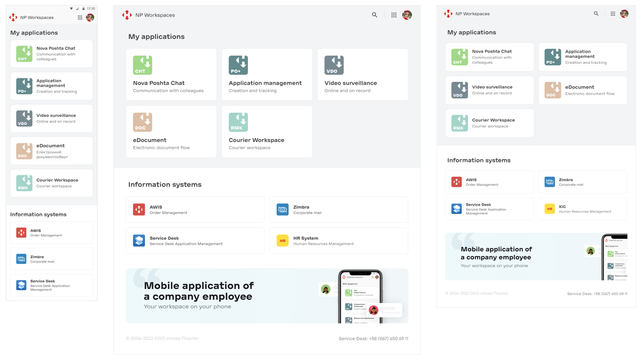Click the VDO icon in center layout
Image resolution: width=644 pixels, height=362 pixels.
click(334, 65)
